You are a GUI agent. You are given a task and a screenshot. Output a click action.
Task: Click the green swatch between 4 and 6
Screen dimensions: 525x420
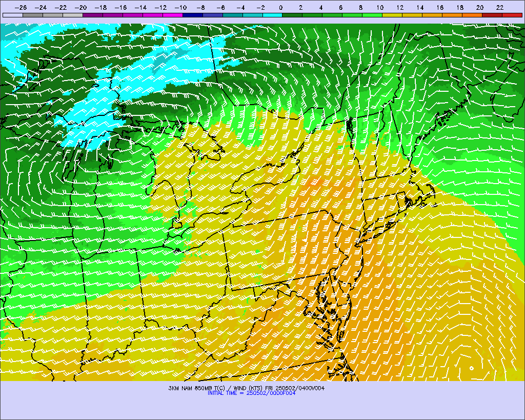point(332,15)
